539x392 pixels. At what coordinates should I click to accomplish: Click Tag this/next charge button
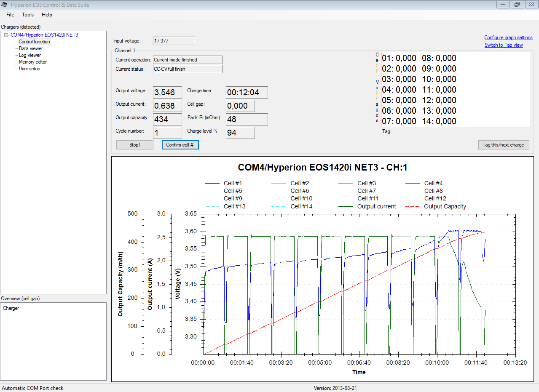coord(503,145)
